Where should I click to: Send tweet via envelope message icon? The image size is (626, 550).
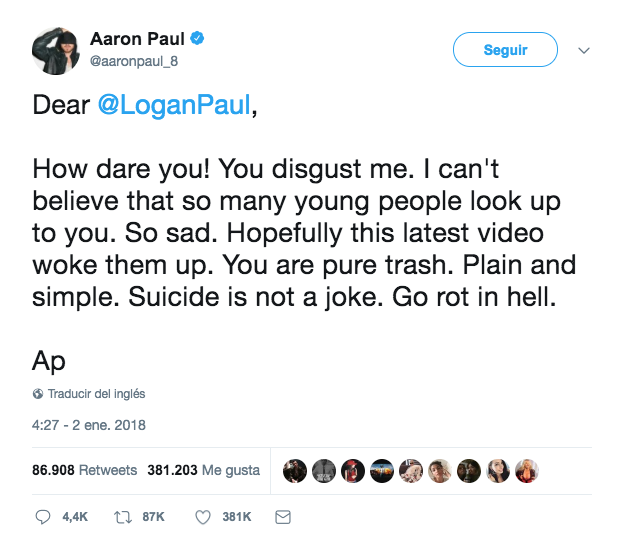pyautogui.click(x=282, y=517)
